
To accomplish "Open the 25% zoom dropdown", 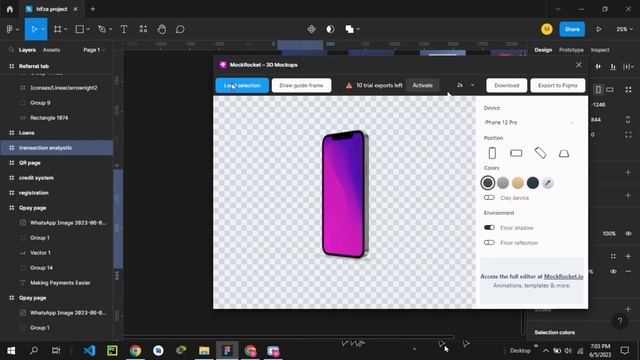I will pos(624,29).
